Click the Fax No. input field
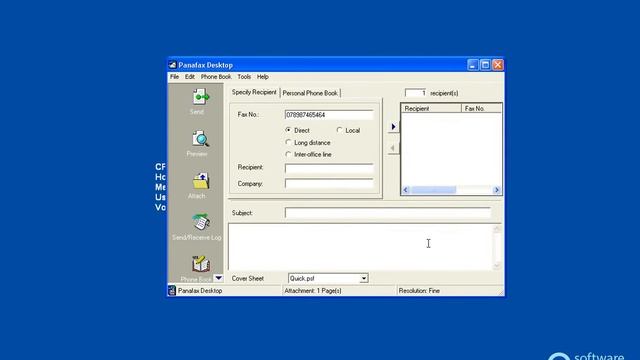Screen dimensions: 640x360 329,115
